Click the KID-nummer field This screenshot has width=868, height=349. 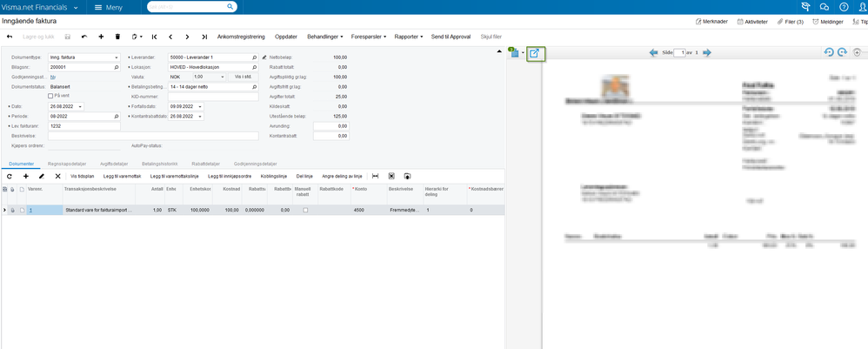[x=213, y=97]
